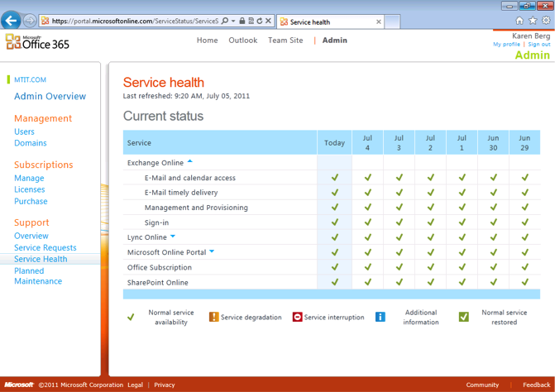Select the Service health browser tab
Screen dimensions: 555x392
point(330,22)
